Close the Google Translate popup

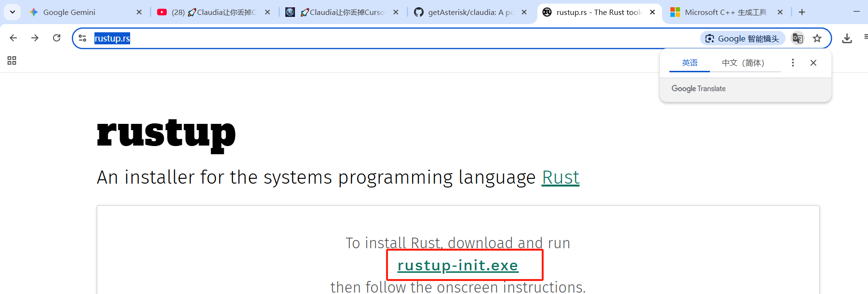coord(814,63)
